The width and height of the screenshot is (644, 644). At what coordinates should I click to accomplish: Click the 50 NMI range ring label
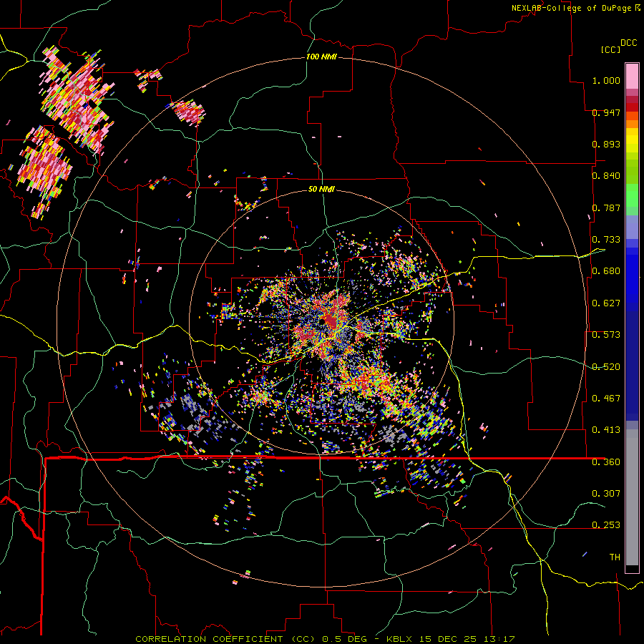321,189
